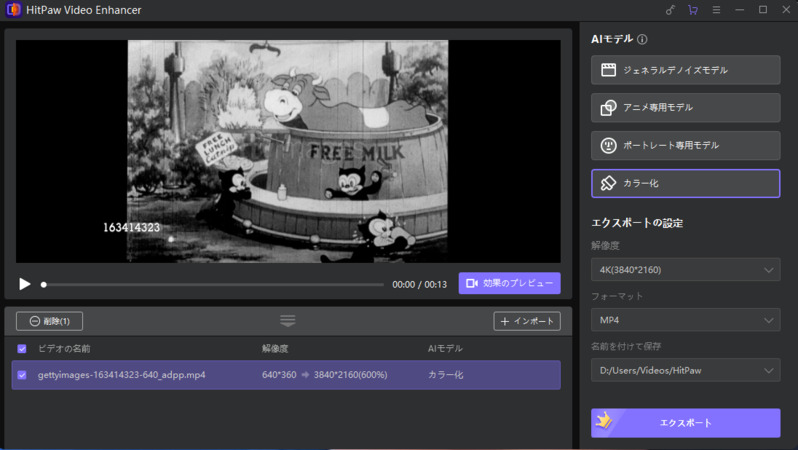
Task: Click the 00:00 / 00:13 time display
Action: coord(419,285)
